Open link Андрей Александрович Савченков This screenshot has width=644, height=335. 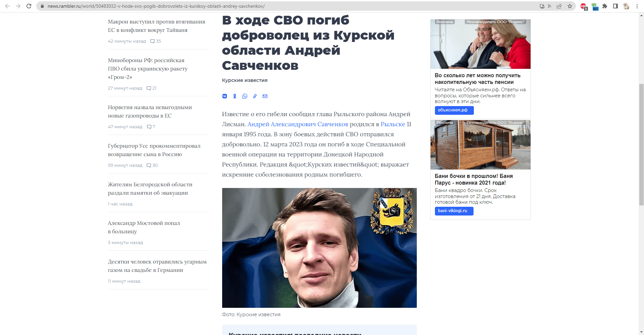coord(298,124)
